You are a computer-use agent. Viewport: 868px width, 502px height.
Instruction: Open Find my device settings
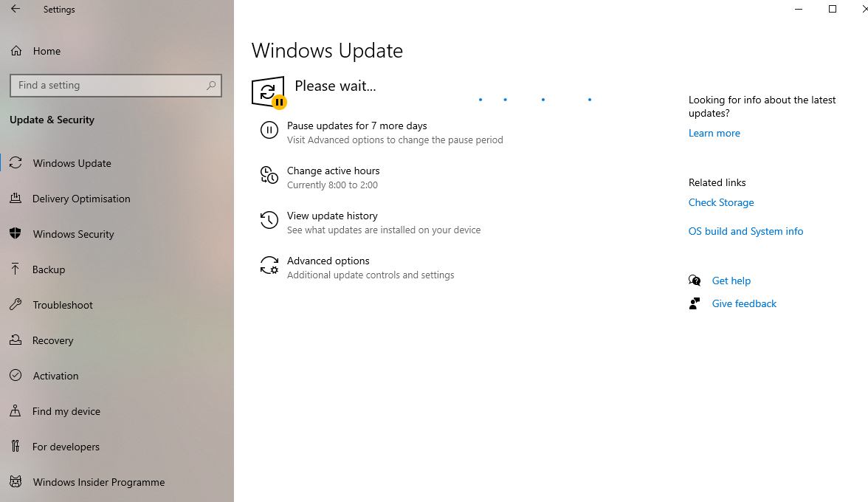click(66, 411)
